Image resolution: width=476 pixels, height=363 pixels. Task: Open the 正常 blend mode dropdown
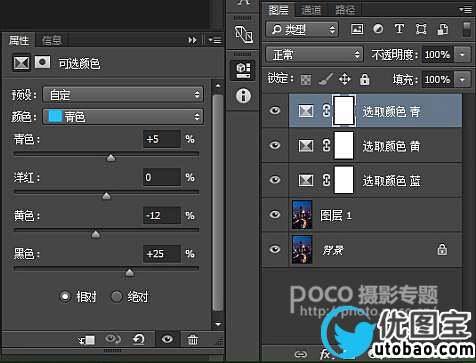click(314, 54)
